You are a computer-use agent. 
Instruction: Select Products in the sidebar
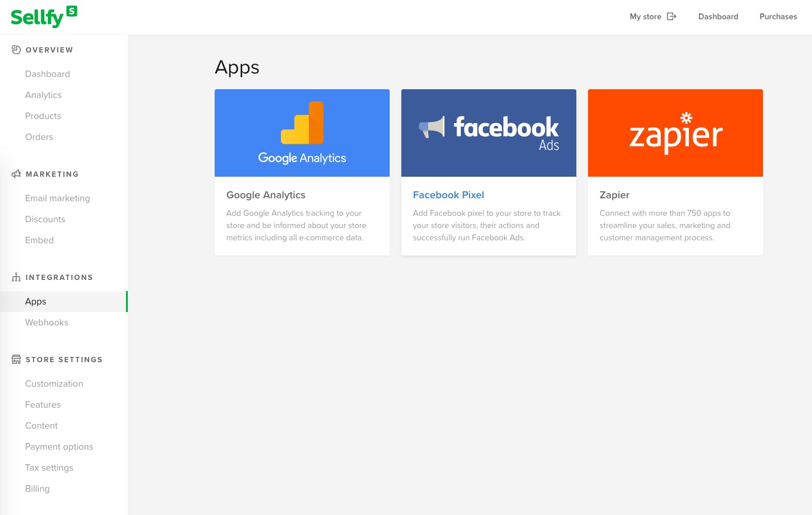[x=43, y=116]
